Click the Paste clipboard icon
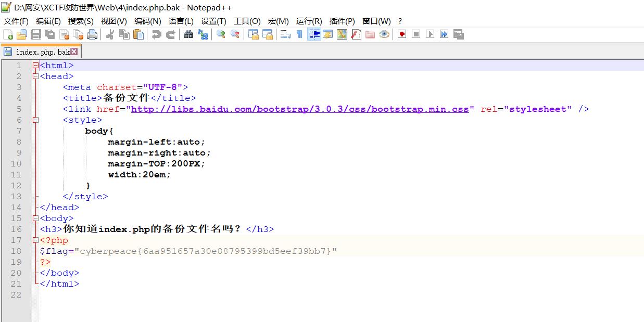The height and width of the screenshot is (322, 644). 138,34
